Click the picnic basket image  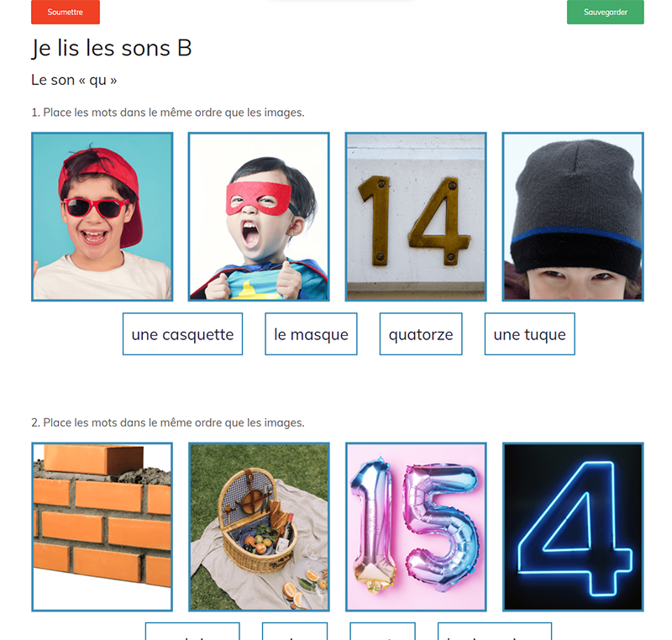pyautogui.click(x=259, y=527)
